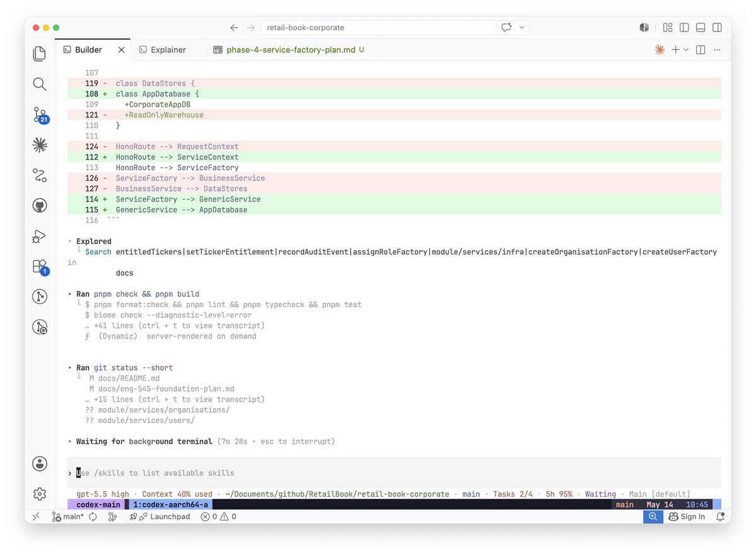Open the GitHub sidebar panel

[40, 206]
